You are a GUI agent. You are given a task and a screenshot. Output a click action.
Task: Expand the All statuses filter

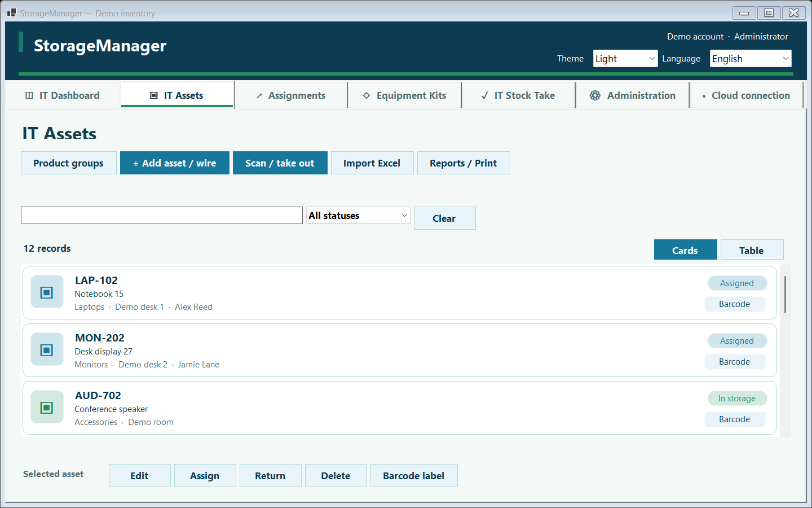click(x=359, y=216)
